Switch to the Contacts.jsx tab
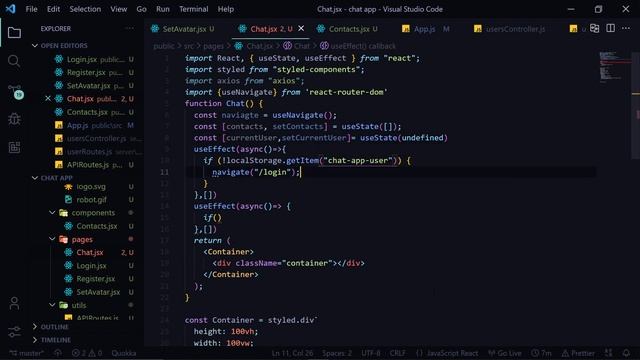Image resolution: width=640 pixels, height=360 pixels. tap(349, 29)
